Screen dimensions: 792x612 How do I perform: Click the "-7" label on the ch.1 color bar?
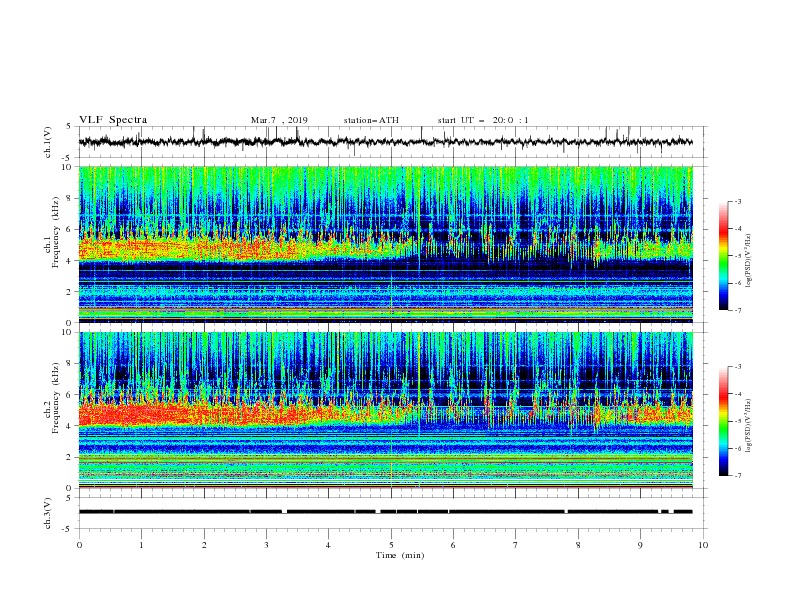pyautogui.click(x=738, y=310)
